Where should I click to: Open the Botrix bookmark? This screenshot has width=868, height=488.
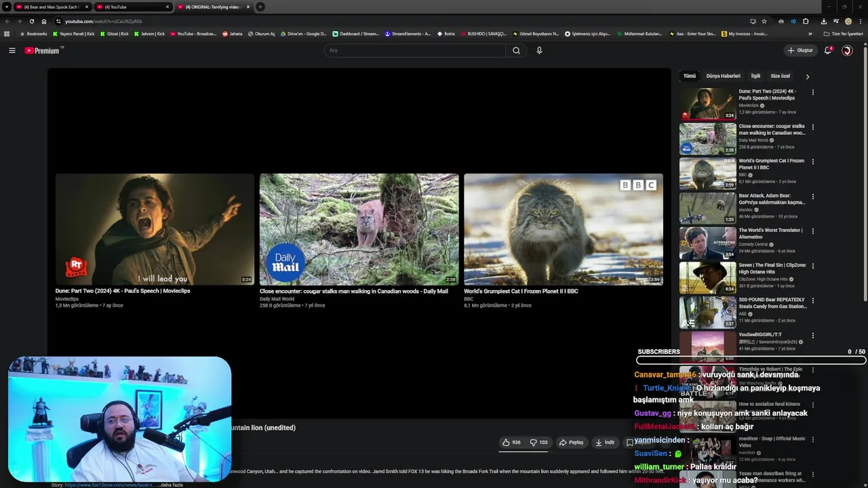pos(446,33)
